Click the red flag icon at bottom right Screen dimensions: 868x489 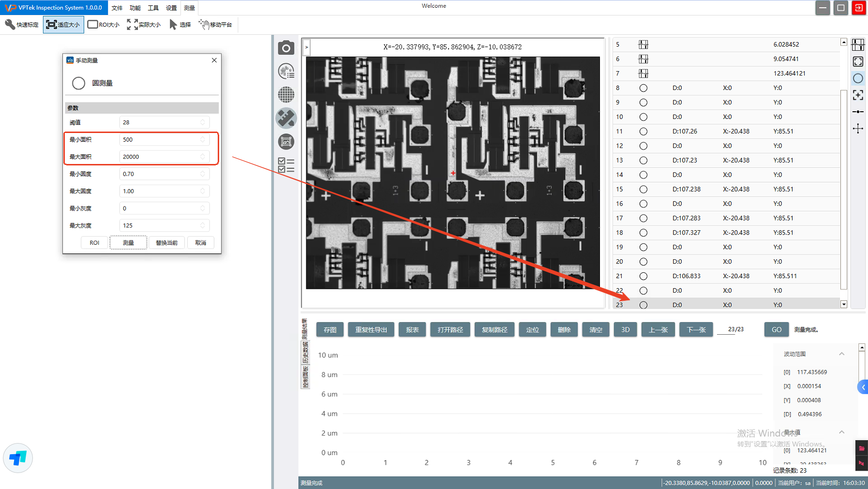pos(862,463)
